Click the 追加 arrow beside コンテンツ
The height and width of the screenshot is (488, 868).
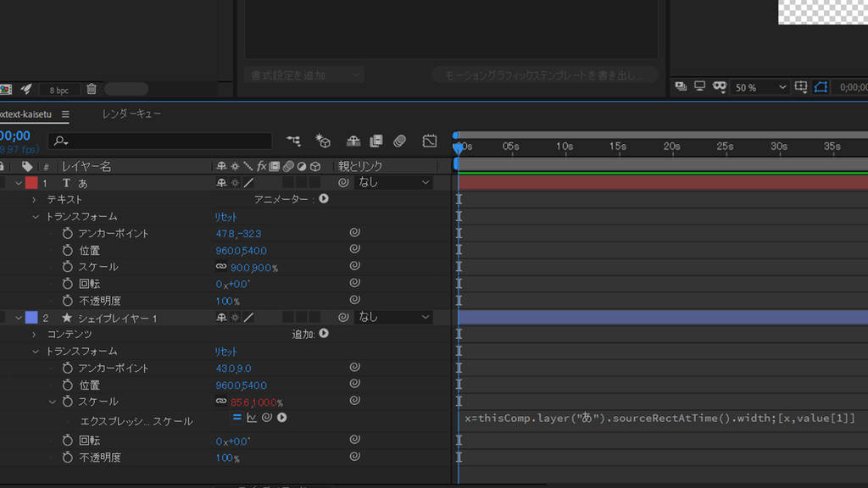324,334
